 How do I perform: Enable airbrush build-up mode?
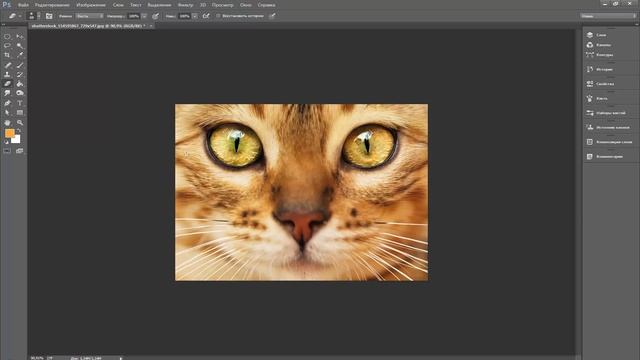tap(206, 16)
